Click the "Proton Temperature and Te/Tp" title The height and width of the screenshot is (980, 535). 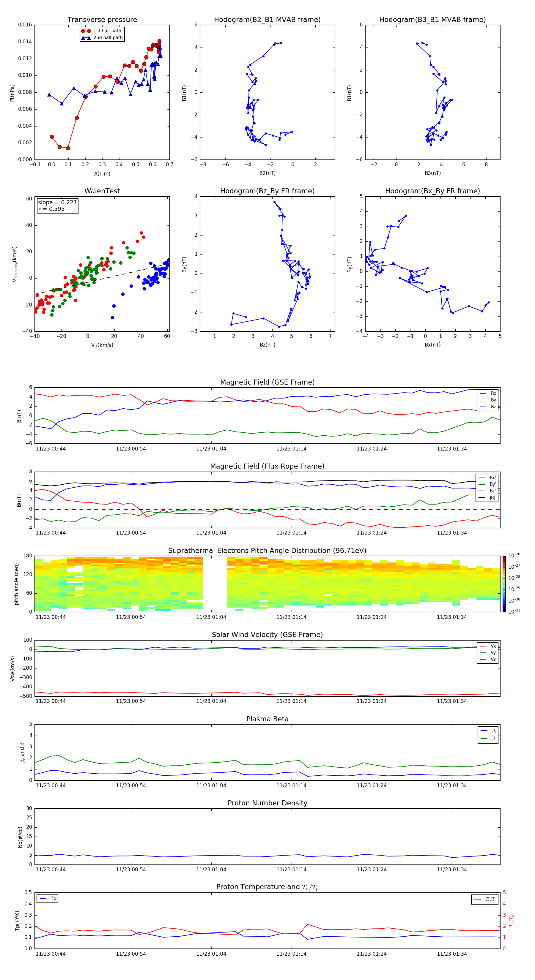tap(267, 887)
